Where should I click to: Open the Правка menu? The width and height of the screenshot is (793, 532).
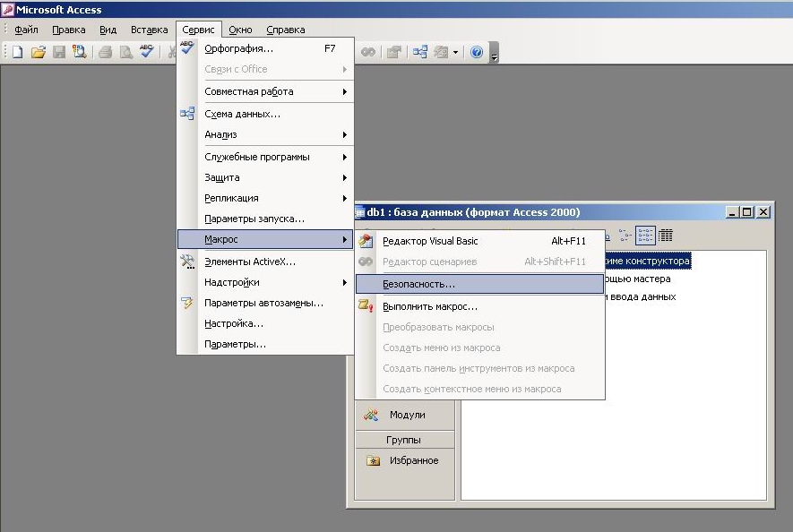click(x=69, y=30)
